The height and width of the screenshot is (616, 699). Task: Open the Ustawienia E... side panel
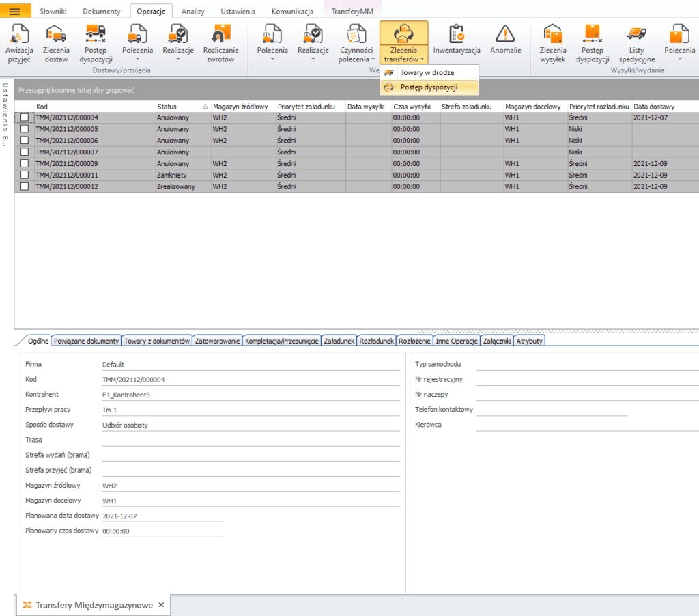coord(5,115)
